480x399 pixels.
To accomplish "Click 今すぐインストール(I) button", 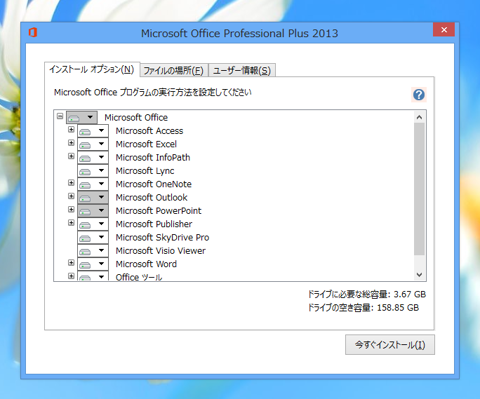I will (390, 345).
